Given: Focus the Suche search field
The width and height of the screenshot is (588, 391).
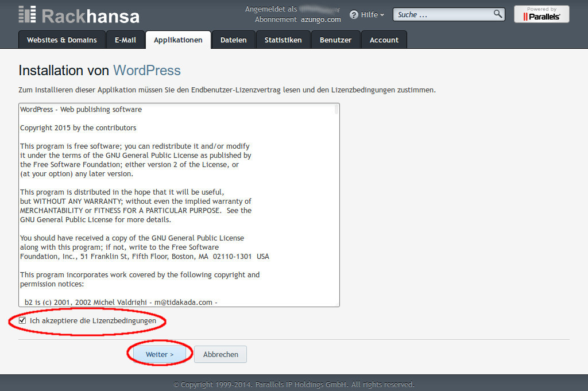Looking at the screenshot, I should click(x=448, y=14).
